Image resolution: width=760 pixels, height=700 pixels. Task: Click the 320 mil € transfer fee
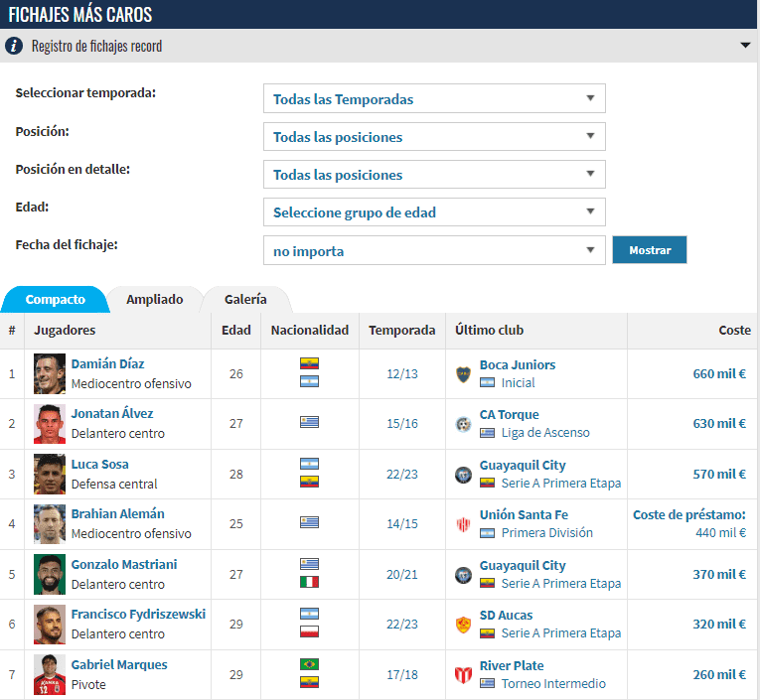719,624
